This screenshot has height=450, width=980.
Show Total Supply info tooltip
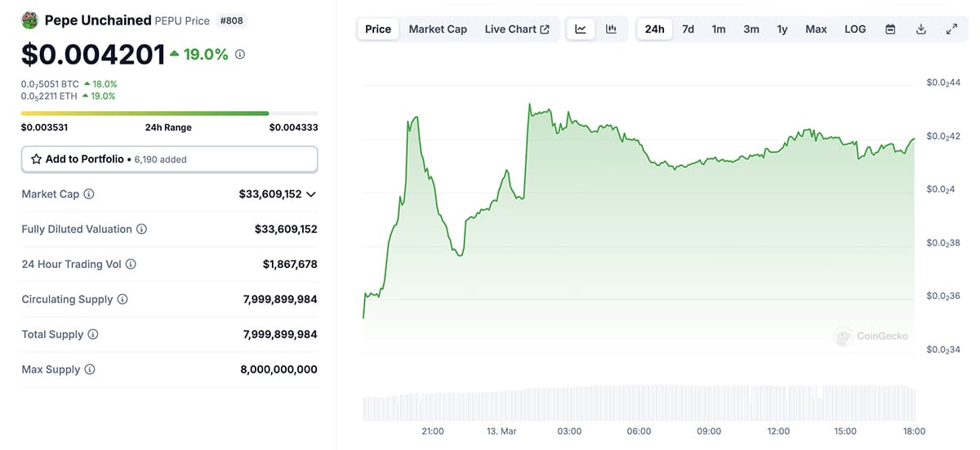coord(93,335)
